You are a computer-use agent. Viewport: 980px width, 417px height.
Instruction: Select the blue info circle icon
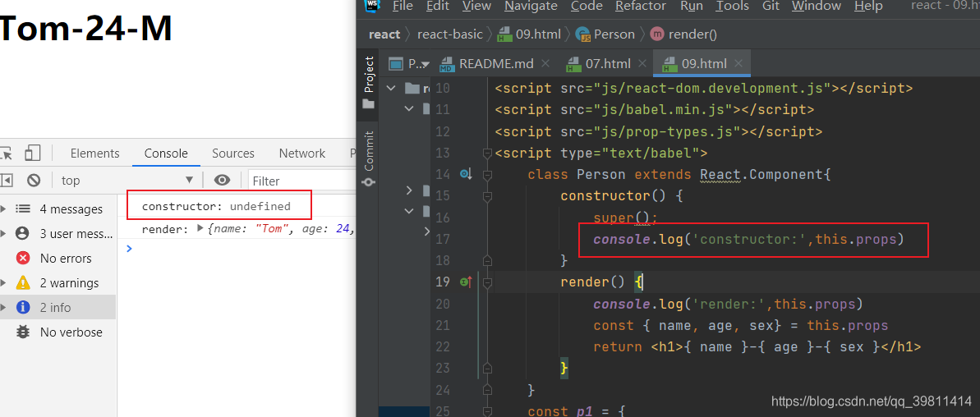click(23, 307)
